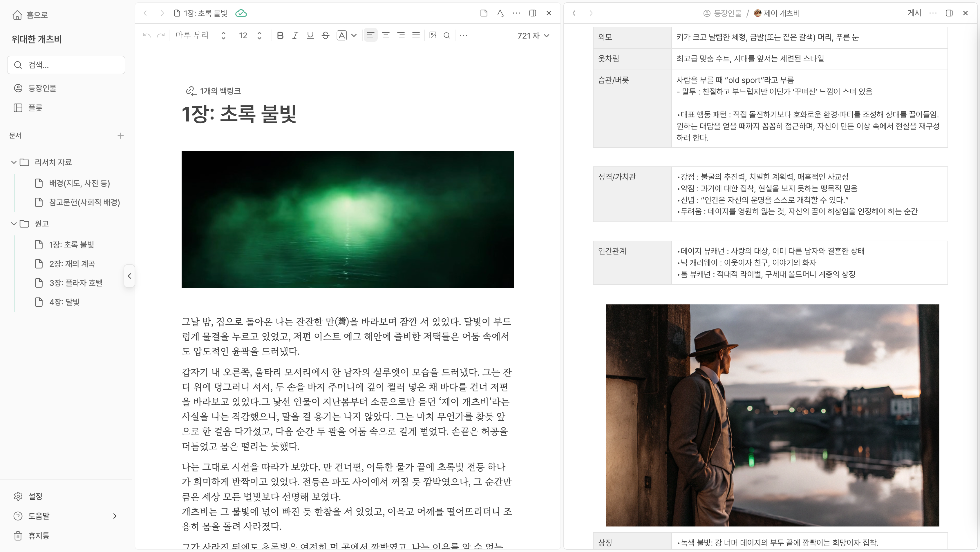The height and width of the screenshot is (552, 980).
Task: Insert image from toolbar
Action: [x=433, y=35]
